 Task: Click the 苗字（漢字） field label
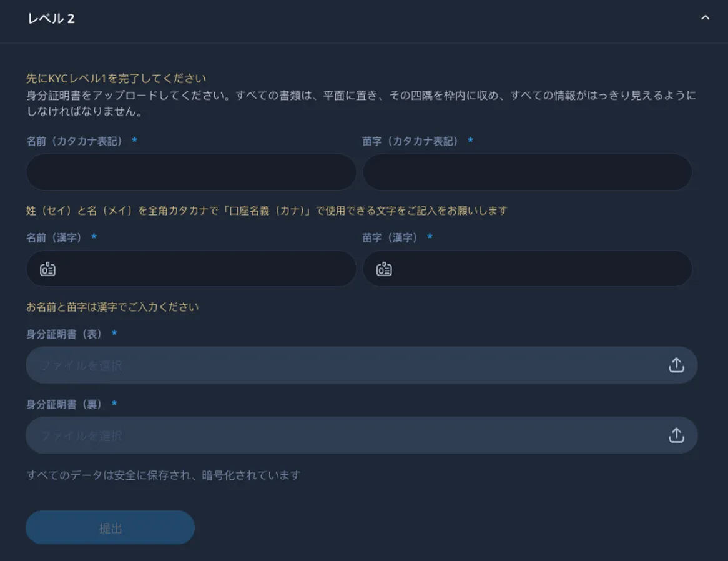coord(390,237)
